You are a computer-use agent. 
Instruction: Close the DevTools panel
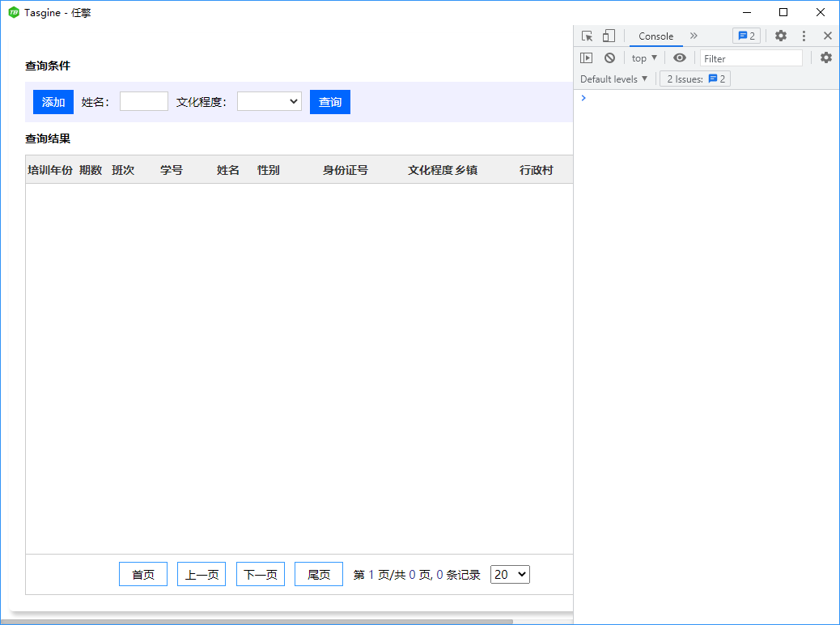tap(827, 36)
